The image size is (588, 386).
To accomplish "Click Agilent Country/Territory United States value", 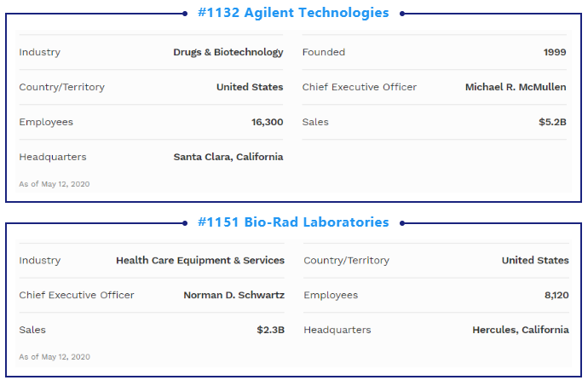I will coord(250,87).
